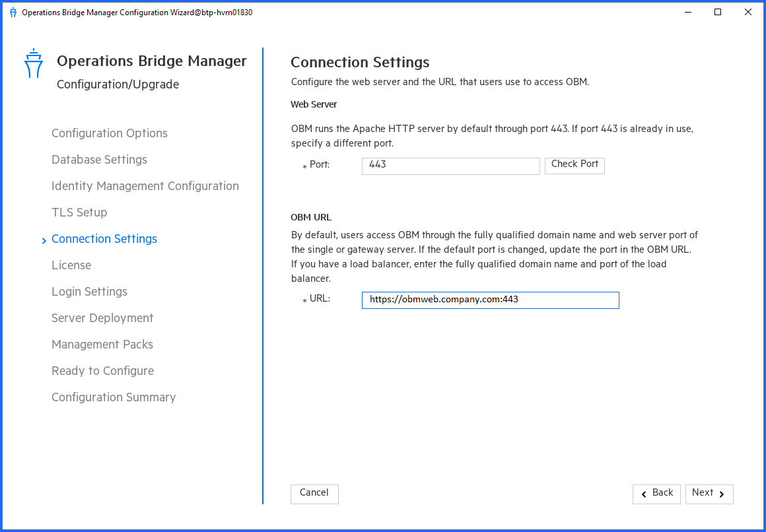This screenshot has width=766, height=532.
Task: Select Ready to Configure
Action: click(x=102, y=371)
